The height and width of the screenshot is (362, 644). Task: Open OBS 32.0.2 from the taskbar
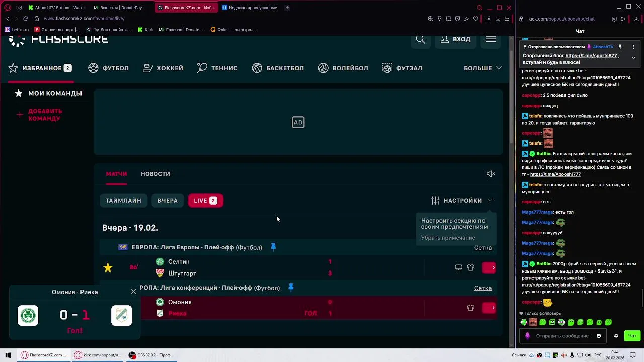click(151, 355)
